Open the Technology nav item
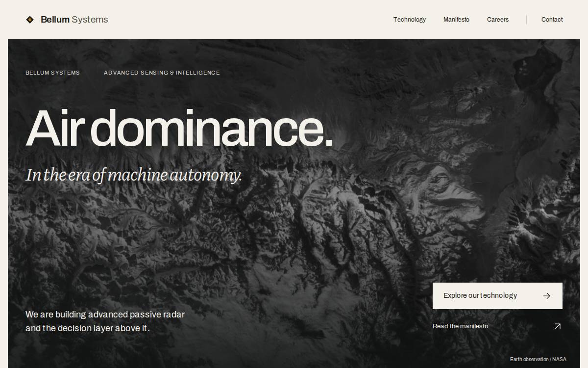 click(x=410, y=20)
